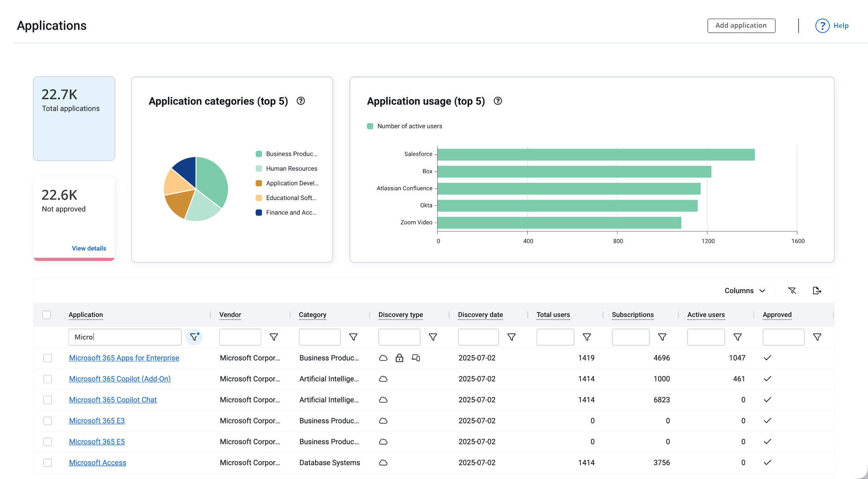Screen dimensions: 868x479
Task: Sort by the Discovery date column header
Action: 480,315
